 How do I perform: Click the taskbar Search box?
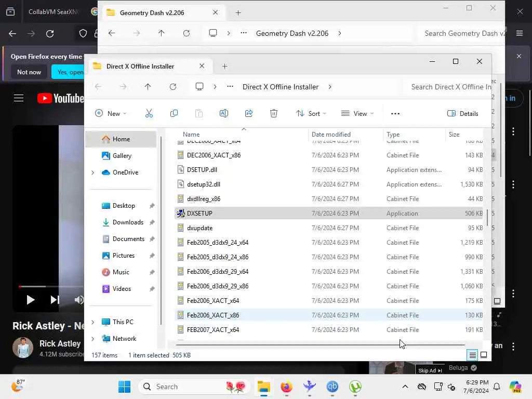coord(194,387)
